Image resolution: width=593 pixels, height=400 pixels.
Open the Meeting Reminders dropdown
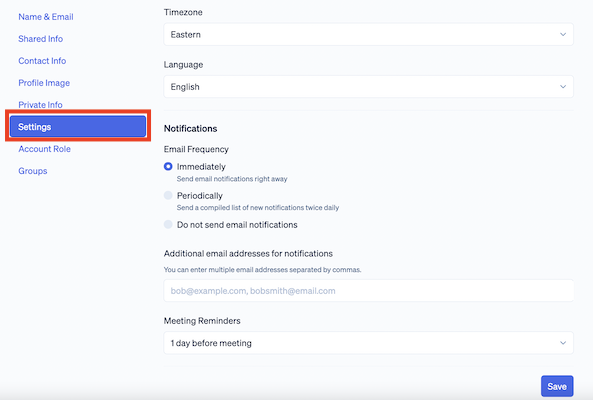coord(368,343)
